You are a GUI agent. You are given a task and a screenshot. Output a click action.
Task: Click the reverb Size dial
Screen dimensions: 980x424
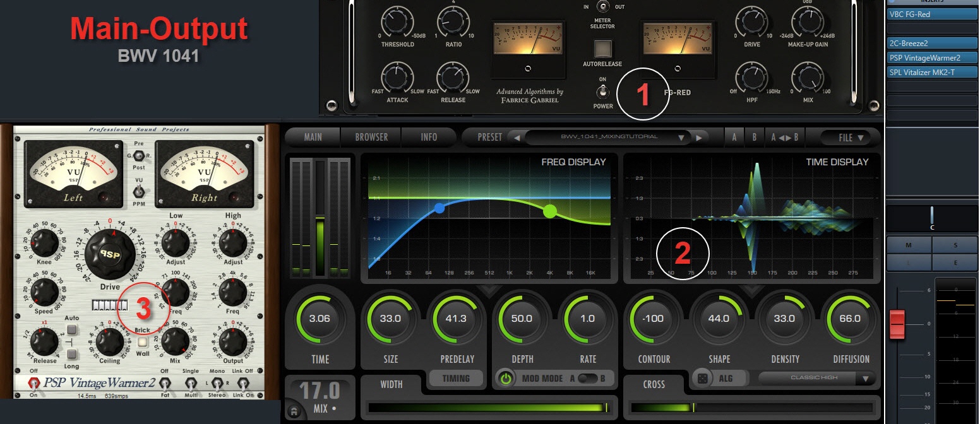click(x=390, y=319)
